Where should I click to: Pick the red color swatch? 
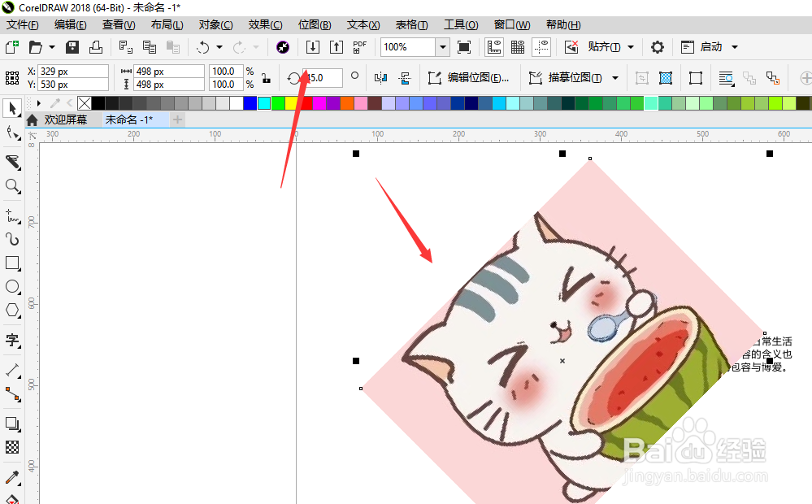click(306, 103)
